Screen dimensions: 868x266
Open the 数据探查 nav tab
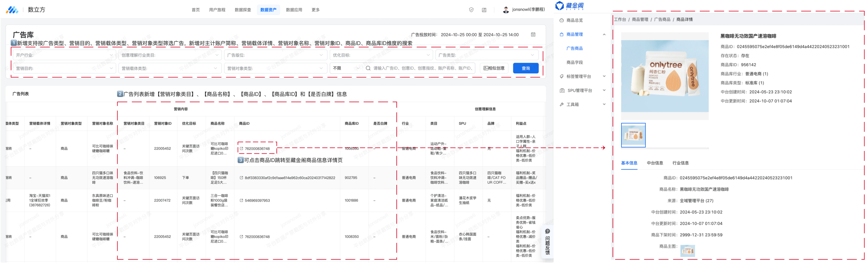pyautogui.click(x=243, y=10)
